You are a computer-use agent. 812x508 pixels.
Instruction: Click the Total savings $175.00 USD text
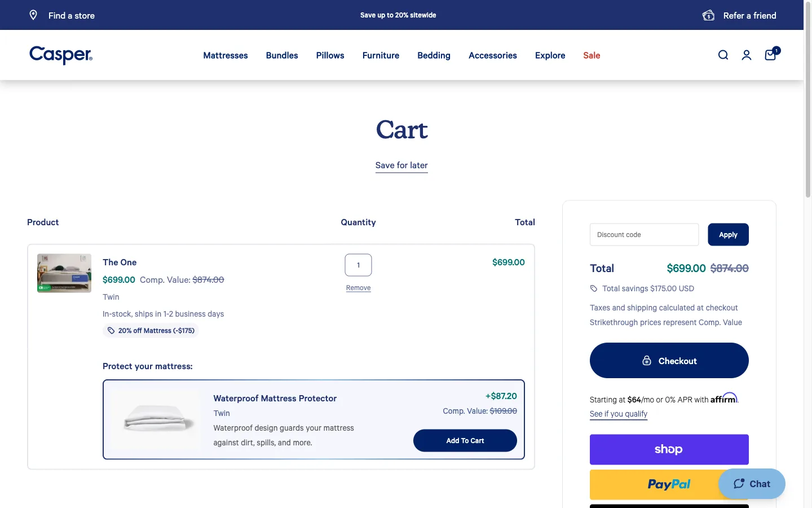pyautogui.click(x=648, y=288)
